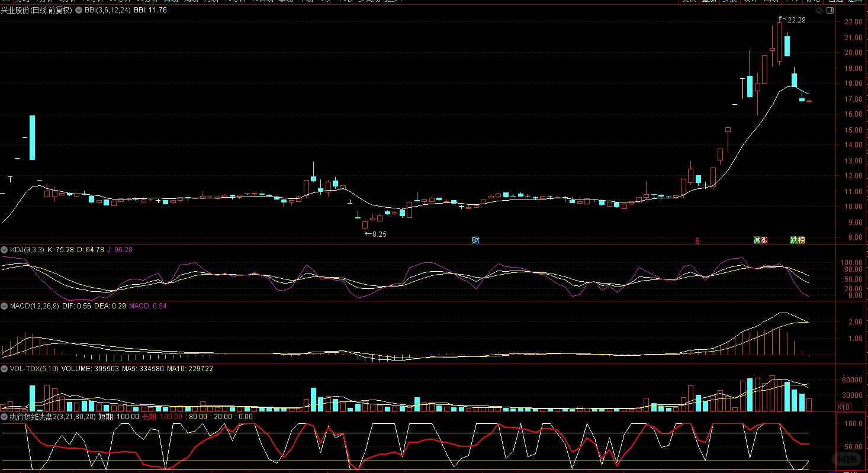This screenshot has height=473, width=868.
Task: Click the red 涨 marker
Action: pos(764,240)
